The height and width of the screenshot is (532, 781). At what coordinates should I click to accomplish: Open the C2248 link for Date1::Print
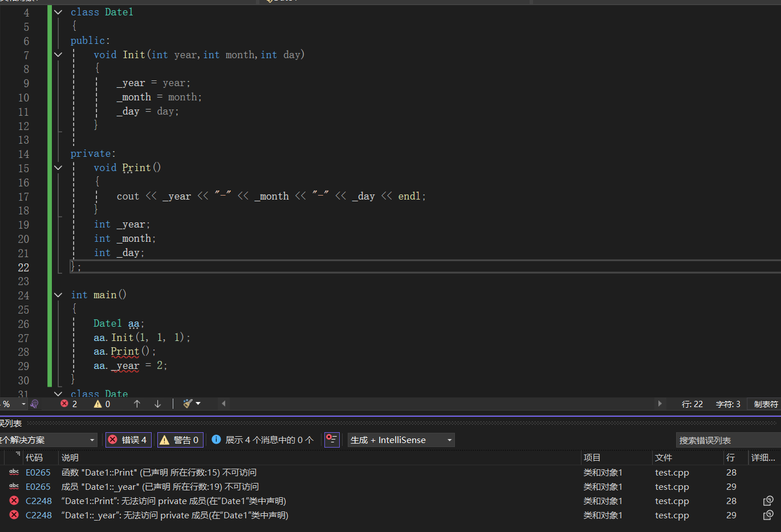coord(39,501)
